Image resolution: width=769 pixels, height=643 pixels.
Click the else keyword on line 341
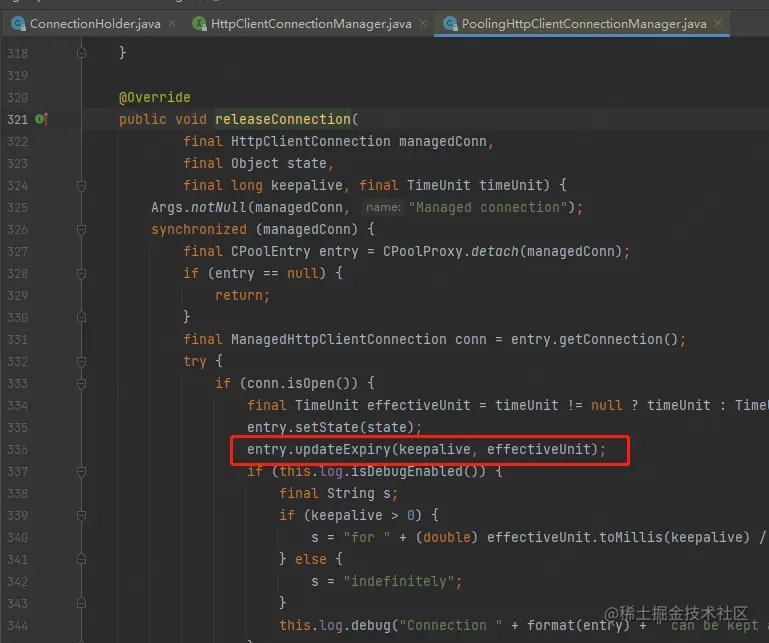[311, 559]
